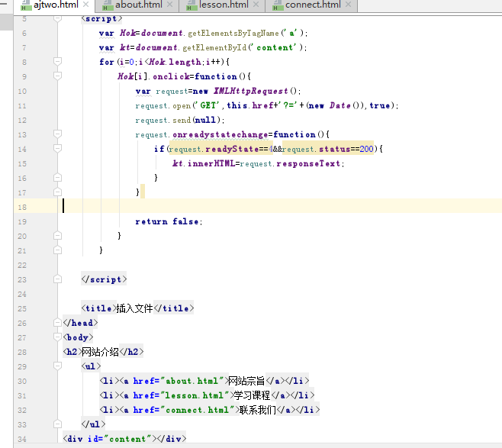Click the closing ul fold marker line 33
This screenshot has width=502, height=448.
(58, 424)
